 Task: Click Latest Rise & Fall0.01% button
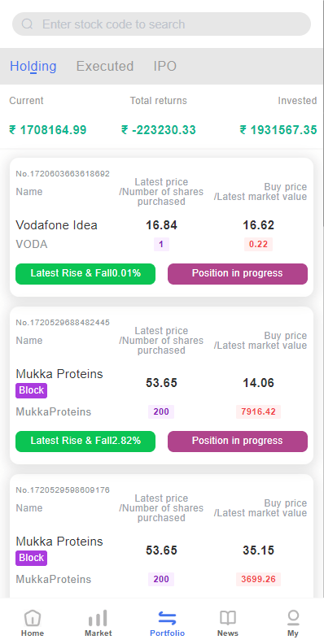pos(85,273)
